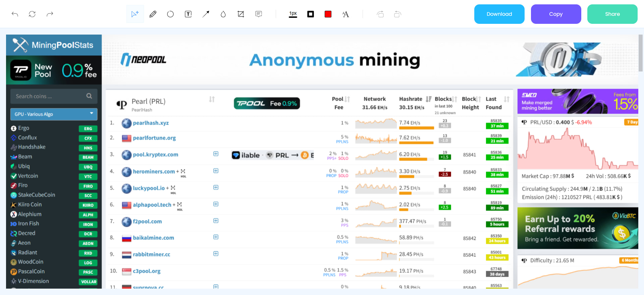The width and height of the screenshot is (644, 295).
Task: Open the ViaBTC referral rewards ad
Action: pyautogui.click(x=578, y=228)
